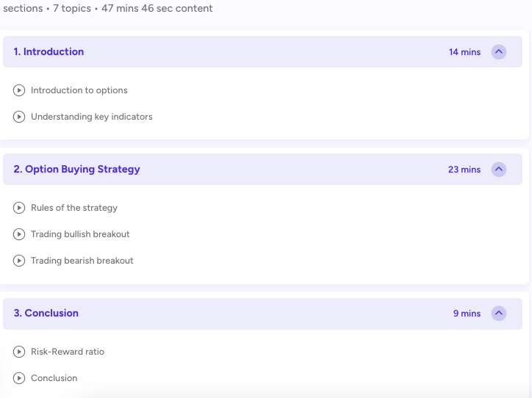
Task: Click play icon beside Rules of the strategy
Action: click(19, 208)
